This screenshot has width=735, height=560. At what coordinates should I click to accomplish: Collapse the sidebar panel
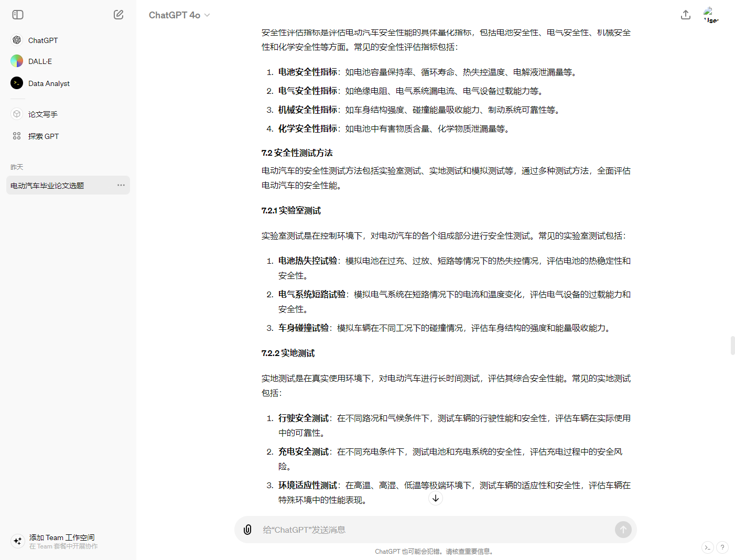point(18,15)
